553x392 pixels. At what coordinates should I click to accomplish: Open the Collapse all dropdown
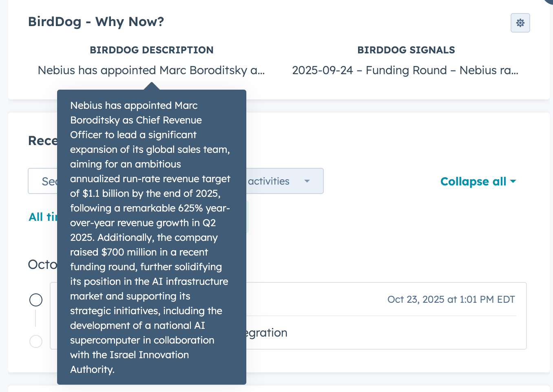(x=473, y=181)
